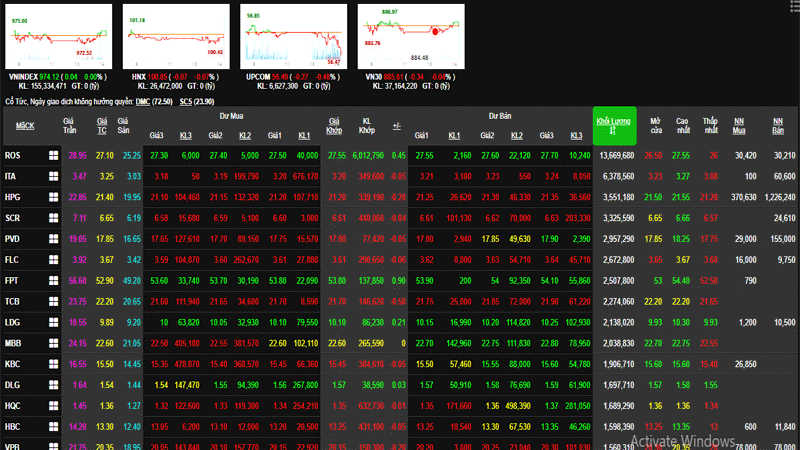800x450 pixels.
Task: Sort by the Giá Khớp column header
Action: 334,126
